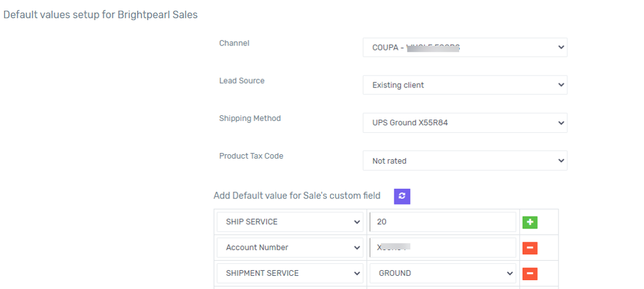Screen dimensions: 644x289
Task: Add row with green plus button
Action: (x=530, y=222)
